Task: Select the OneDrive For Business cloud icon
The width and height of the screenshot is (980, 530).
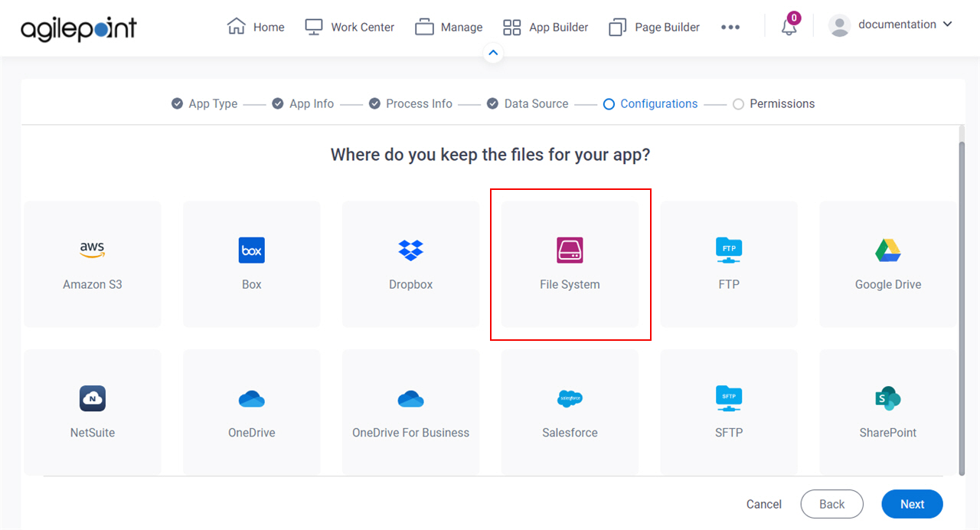Action: point(411,398)
